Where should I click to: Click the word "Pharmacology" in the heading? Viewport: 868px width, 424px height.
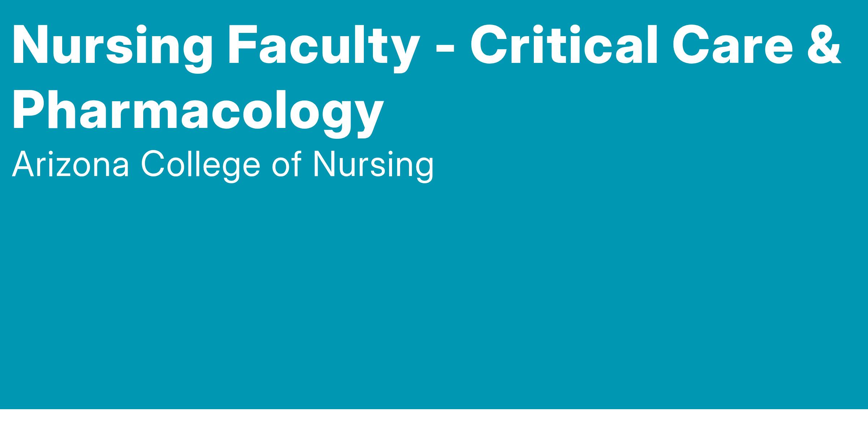click(x=197, y=110)
